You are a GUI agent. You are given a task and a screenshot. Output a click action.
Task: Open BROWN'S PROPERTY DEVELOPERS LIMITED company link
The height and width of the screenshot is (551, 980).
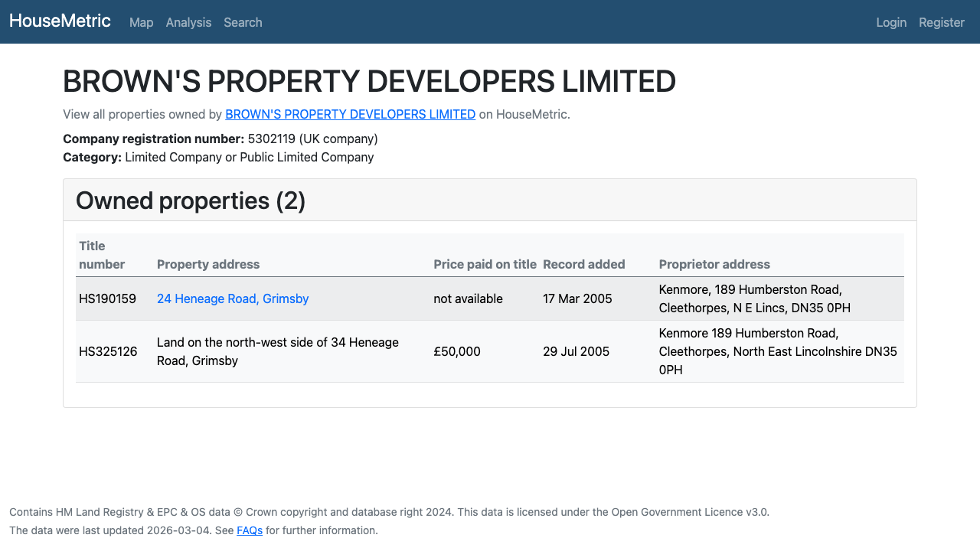(350, 114)
